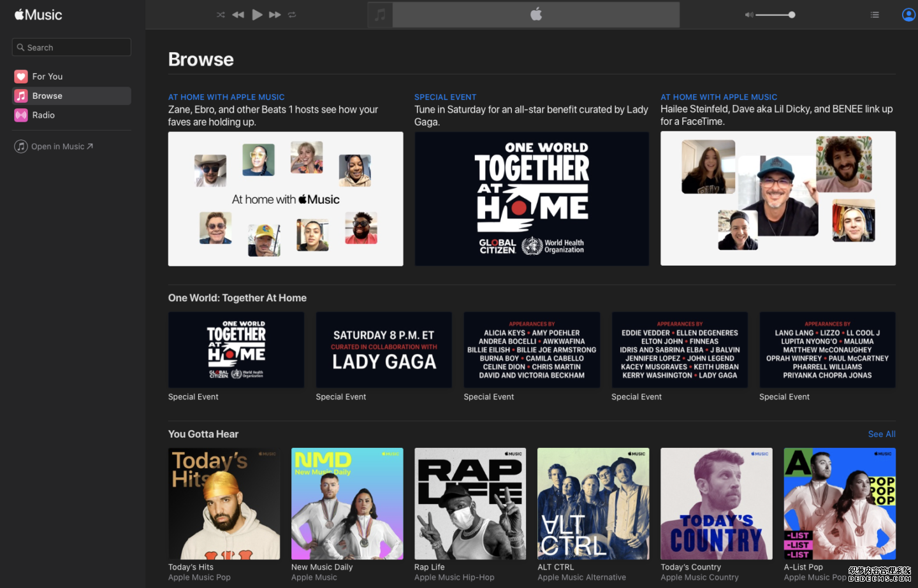Click the One World: Together At Home section title
The width and height of the screenshot is (918, 588).
237,298
